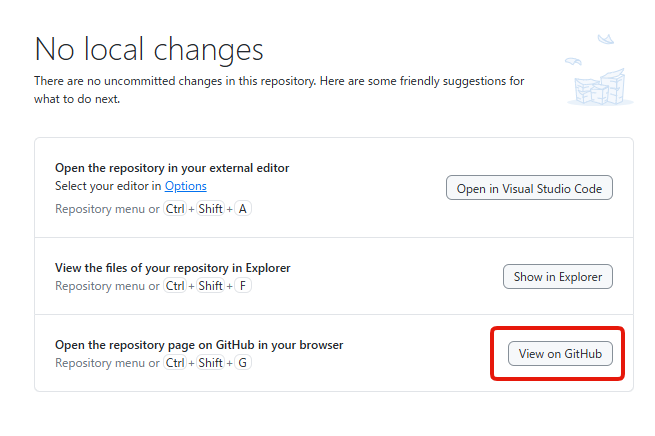655x436 pixels.
Task: Click the Ctrl key badge in GitHub row
Action: pyautogui.click(x=175, y=363)
